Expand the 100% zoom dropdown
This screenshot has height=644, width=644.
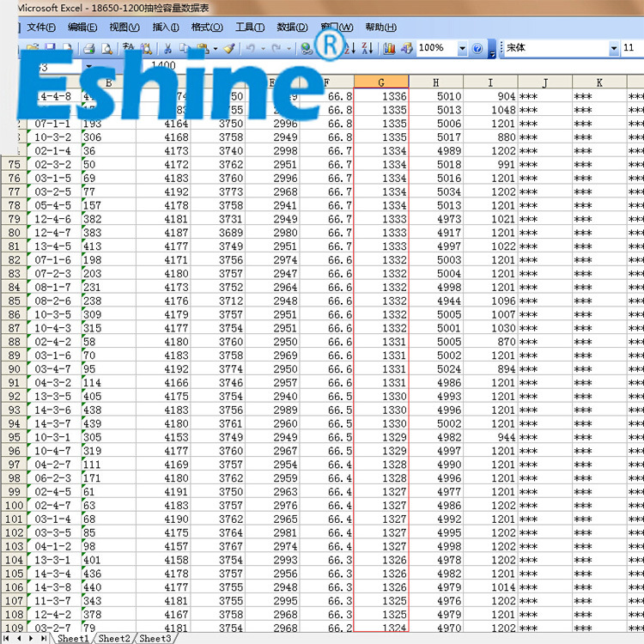coord(463,49)
